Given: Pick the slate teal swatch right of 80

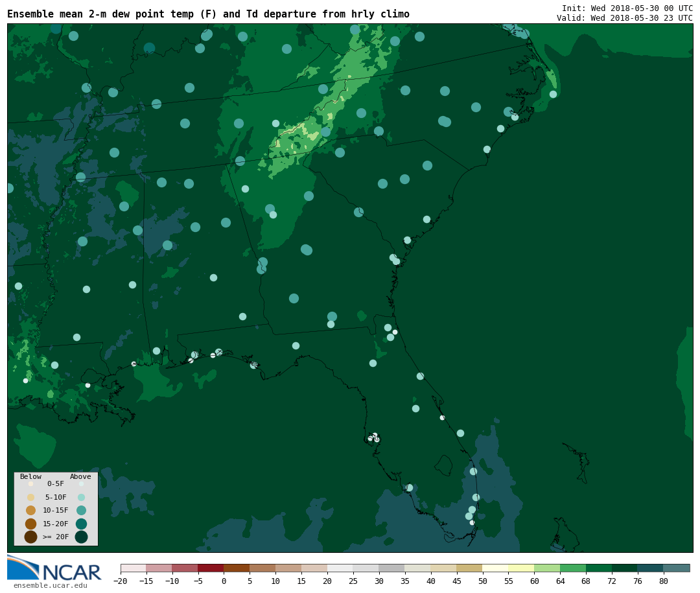Looking at the screenshot, I should point(676,568).
